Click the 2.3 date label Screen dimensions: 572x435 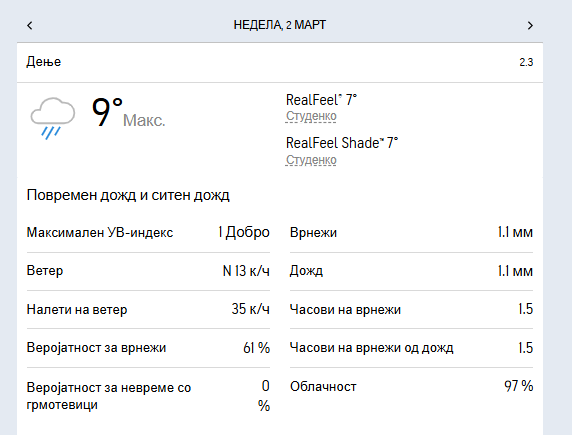point(526,62)
